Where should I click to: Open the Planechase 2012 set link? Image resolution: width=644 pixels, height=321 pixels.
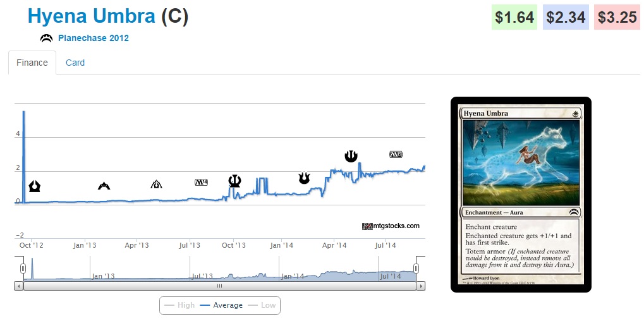(x=94, y=38)
